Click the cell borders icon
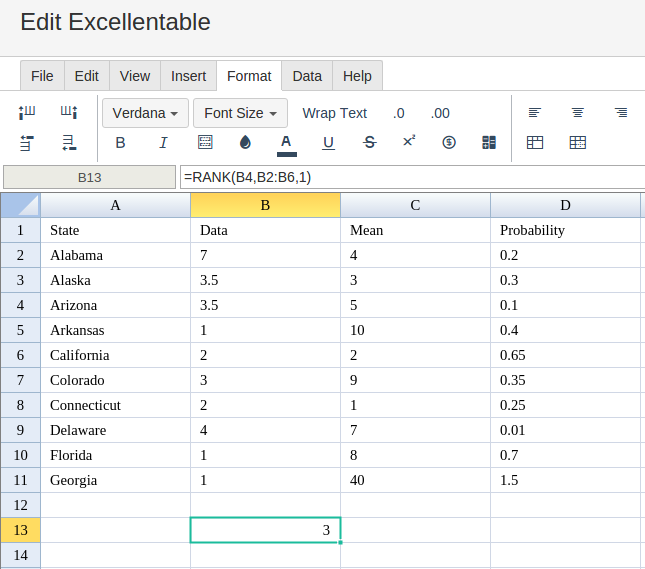 (x=205, y=143)
